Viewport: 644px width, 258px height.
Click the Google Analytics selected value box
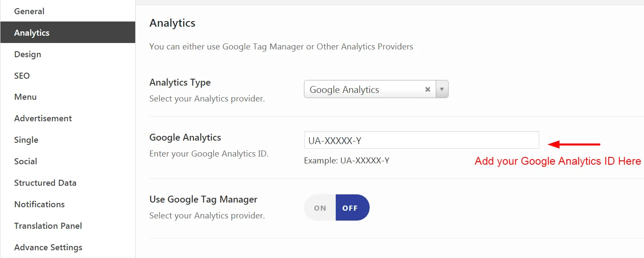365,89
